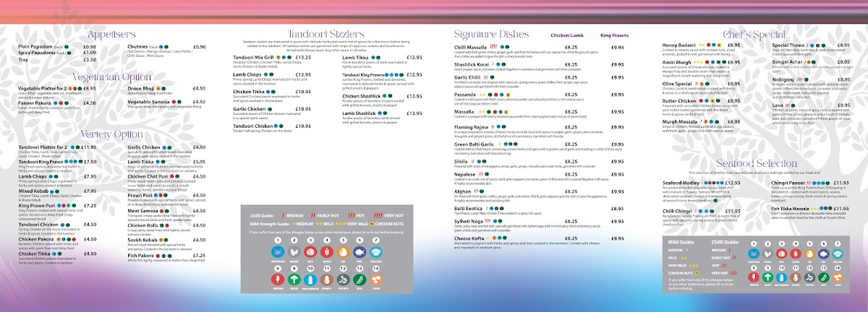The width and height of the screenshot is (868, 312).
Task: Click the shellfish allergen icon in center legend
Action: click(x=376, y=252)
